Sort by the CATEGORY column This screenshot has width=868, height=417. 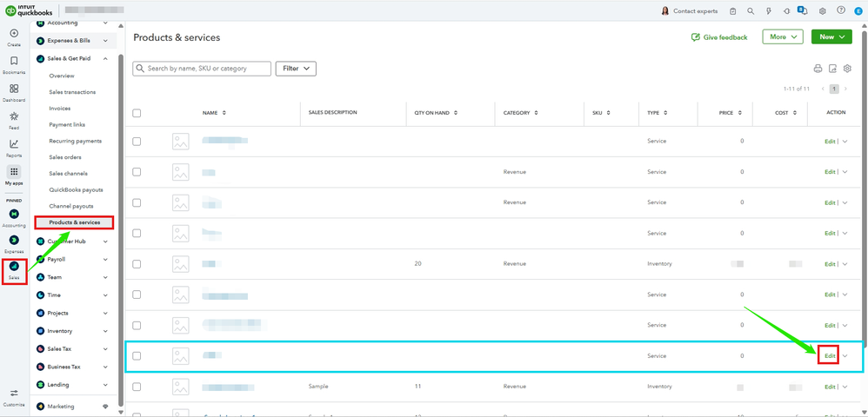[x=537, y=113]
